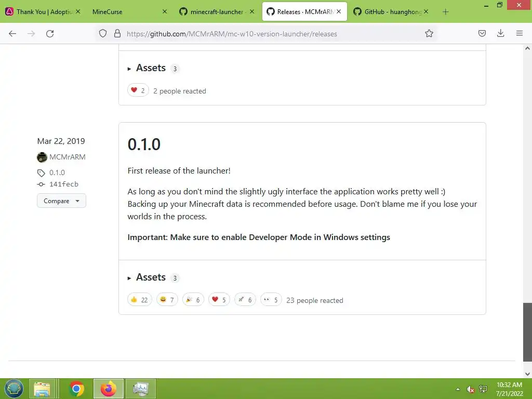The height and width of the screenshot is (399, 532).
Task: Show hidden system tray icons
Action: [x=458, y=389]
